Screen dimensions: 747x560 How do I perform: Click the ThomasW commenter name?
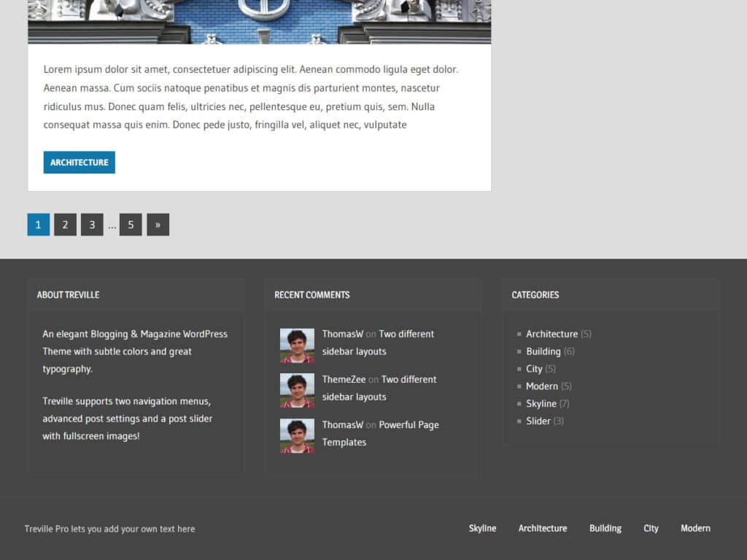(343, 334)
